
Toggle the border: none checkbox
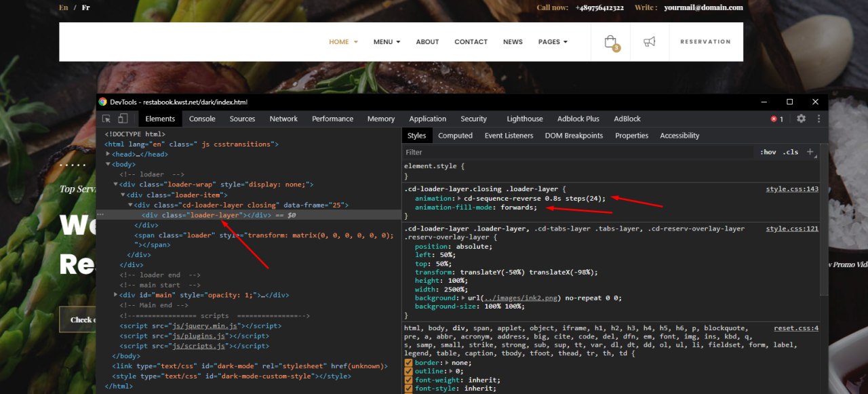[x=408, y=363]
